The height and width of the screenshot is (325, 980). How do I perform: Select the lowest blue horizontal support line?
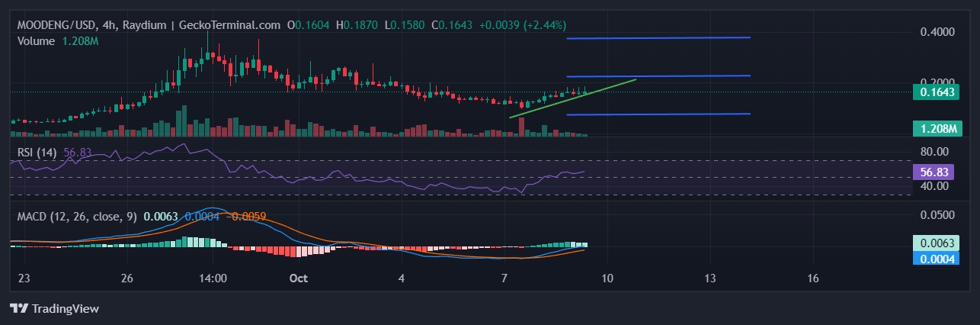[658, 114]
